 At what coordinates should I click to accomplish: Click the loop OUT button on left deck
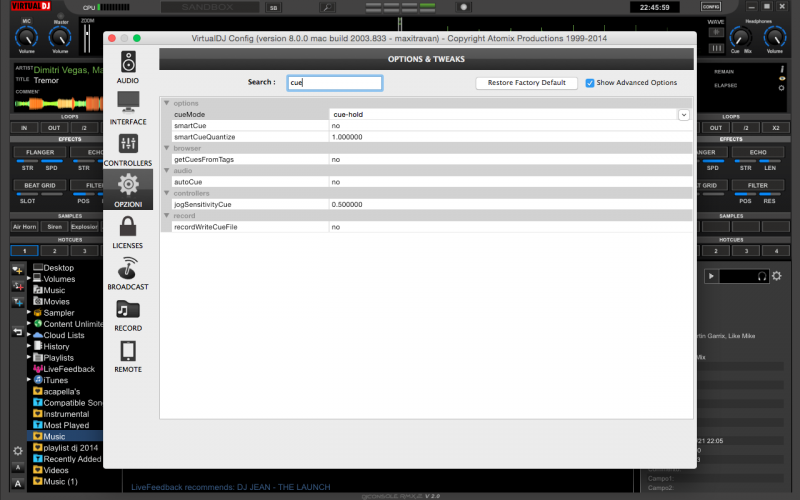coord(54,128)
